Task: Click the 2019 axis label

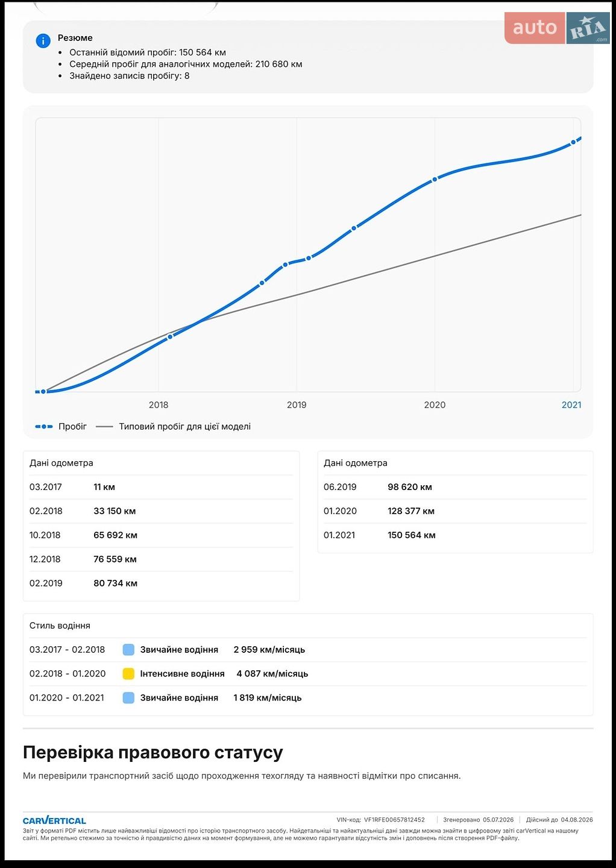Action: pos(297,405)
